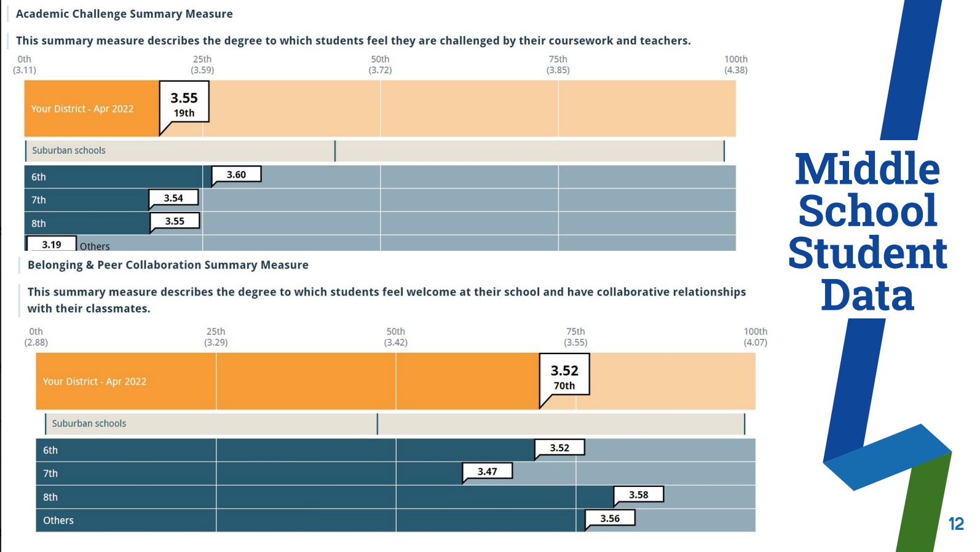Select the 3.54 seventh grade value label
The width and height of the screenshot is (980, 552).
tap(173, 198)
